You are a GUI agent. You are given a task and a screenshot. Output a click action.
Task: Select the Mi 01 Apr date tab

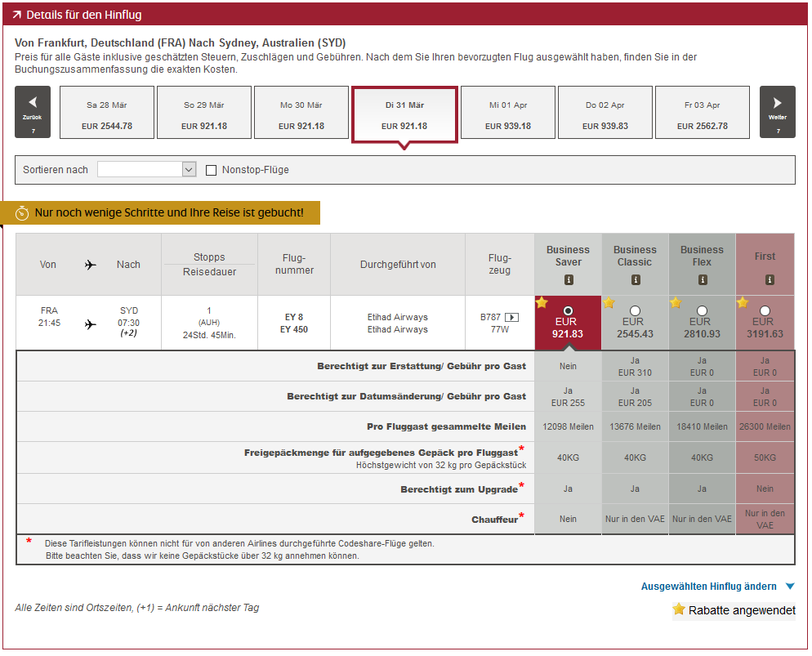pos(508,113)
